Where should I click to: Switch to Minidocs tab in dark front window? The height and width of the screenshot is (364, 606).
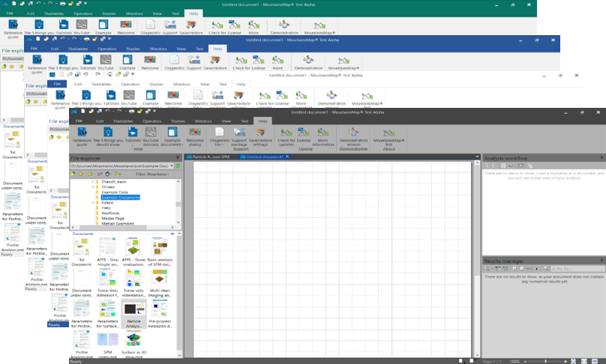click(203, 121)
